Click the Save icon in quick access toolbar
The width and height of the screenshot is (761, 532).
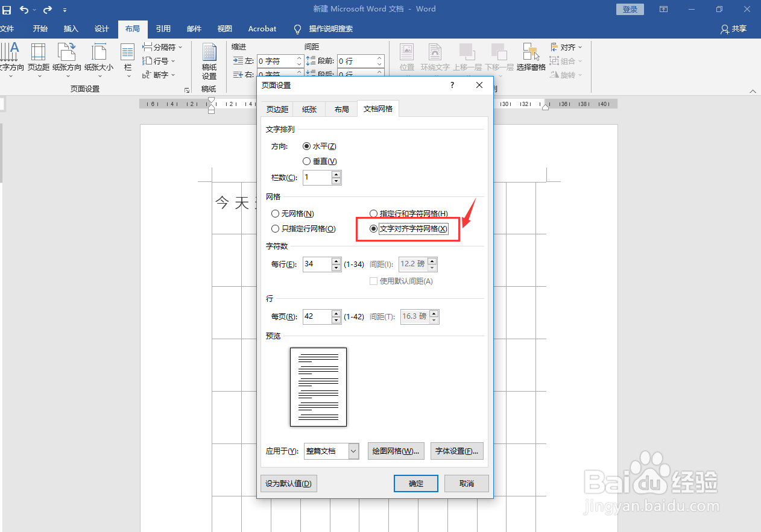click(6, 10)
